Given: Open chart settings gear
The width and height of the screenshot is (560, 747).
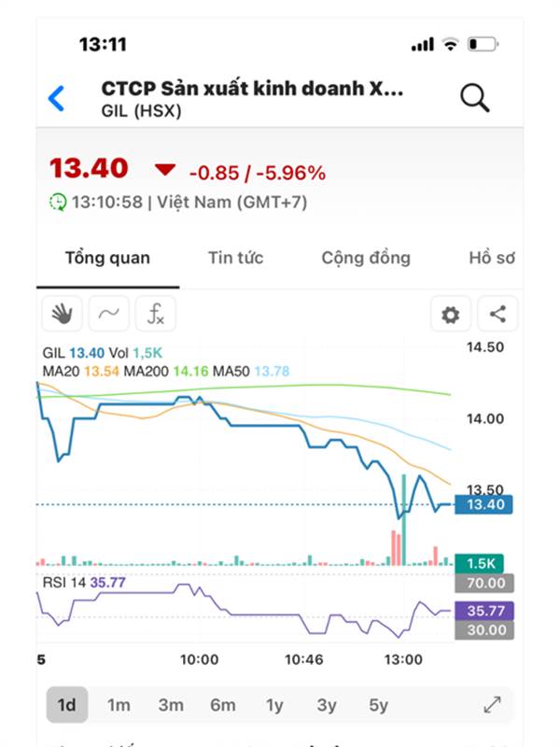Looking at the screenshot, I should tap(450, 315).
